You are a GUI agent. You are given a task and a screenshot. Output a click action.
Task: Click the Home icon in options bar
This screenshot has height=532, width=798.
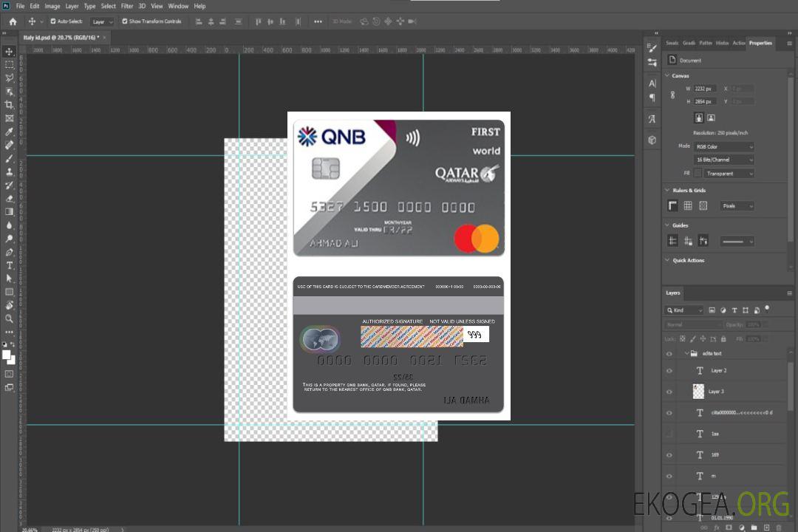click(13, 21)
